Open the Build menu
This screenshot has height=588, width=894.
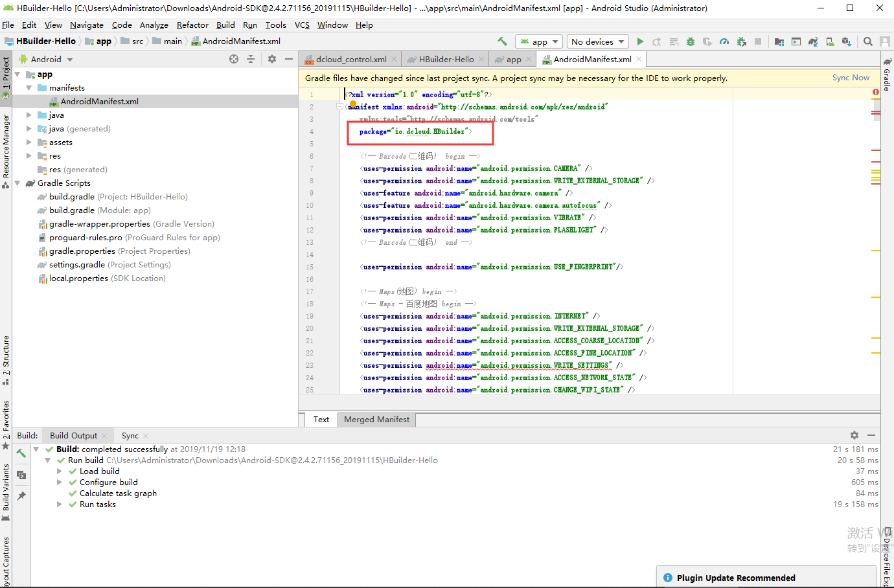pos(225,25)
